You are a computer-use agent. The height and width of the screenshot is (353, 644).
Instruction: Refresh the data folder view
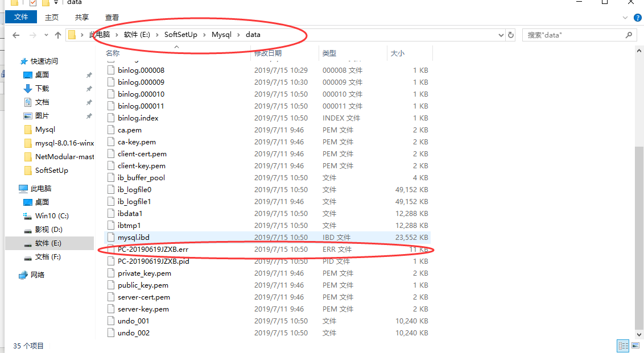(x=511, y=35)
